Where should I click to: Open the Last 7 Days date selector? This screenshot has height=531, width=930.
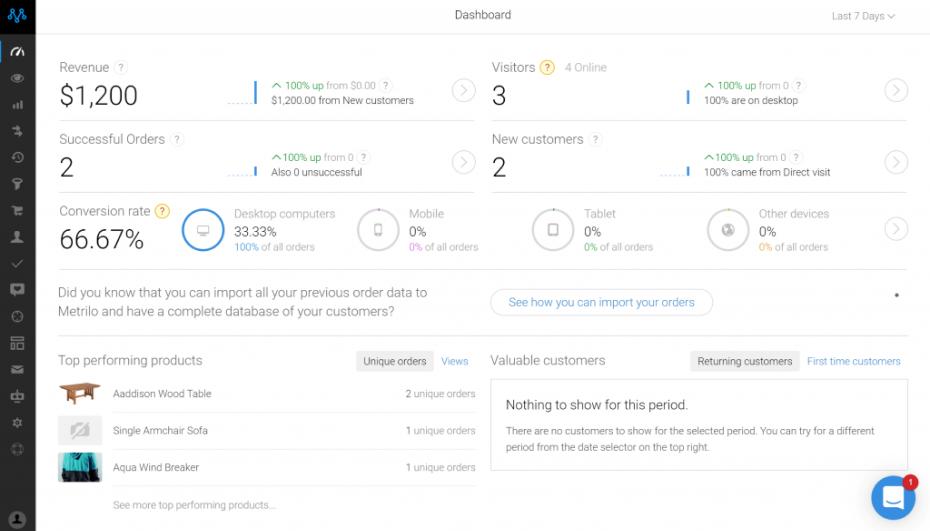click(863, 16)
